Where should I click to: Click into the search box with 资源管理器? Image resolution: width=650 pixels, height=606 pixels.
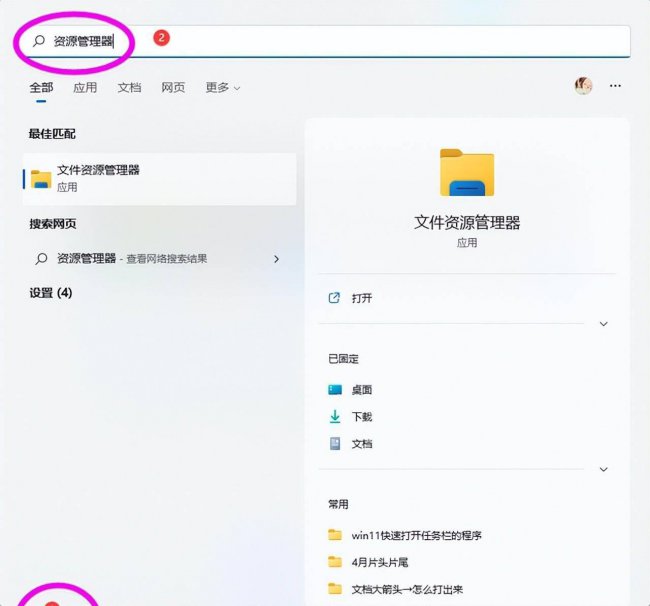pyautogui.click(x=327, y=41)
